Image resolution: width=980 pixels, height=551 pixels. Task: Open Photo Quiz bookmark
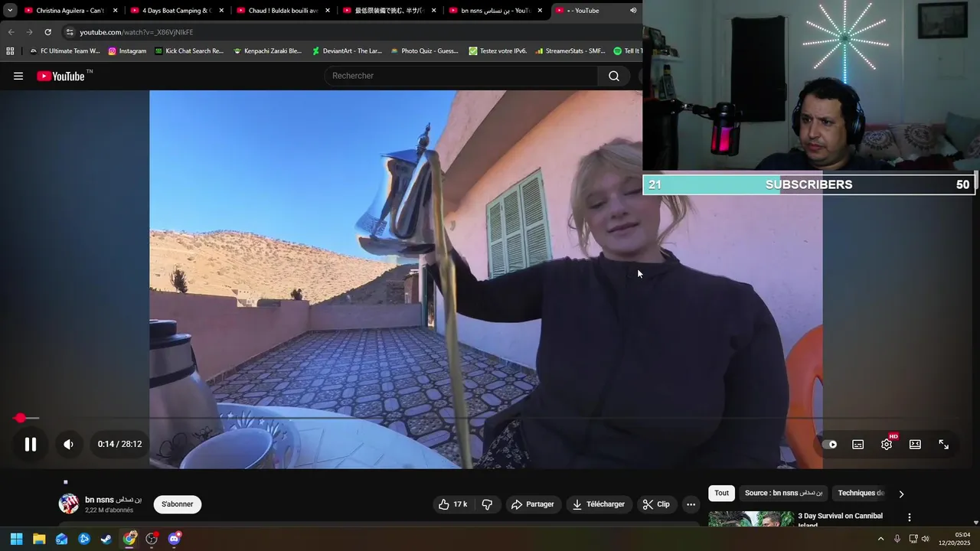[425, 51]
